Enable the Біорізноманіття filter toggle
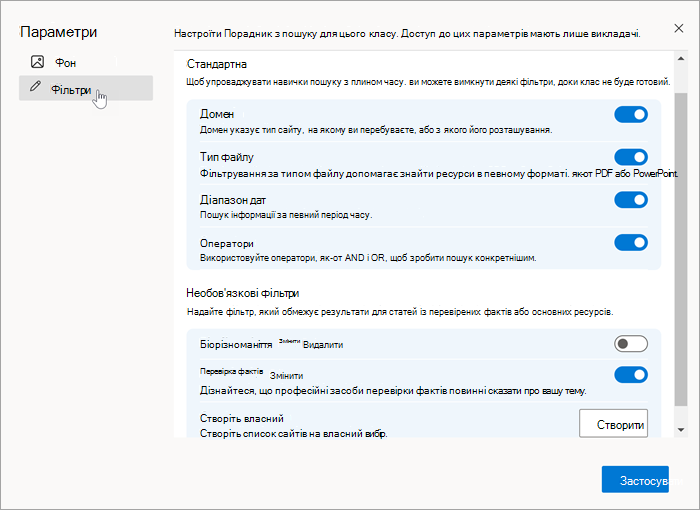Screen dimensions: 700x510 [631, 344]
